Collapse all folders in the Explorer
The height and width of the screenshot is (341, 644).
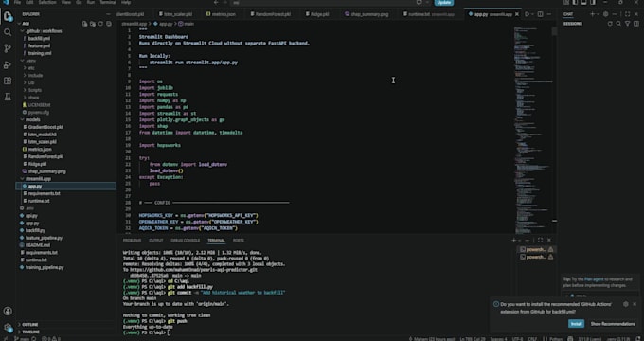click(109, 24)
